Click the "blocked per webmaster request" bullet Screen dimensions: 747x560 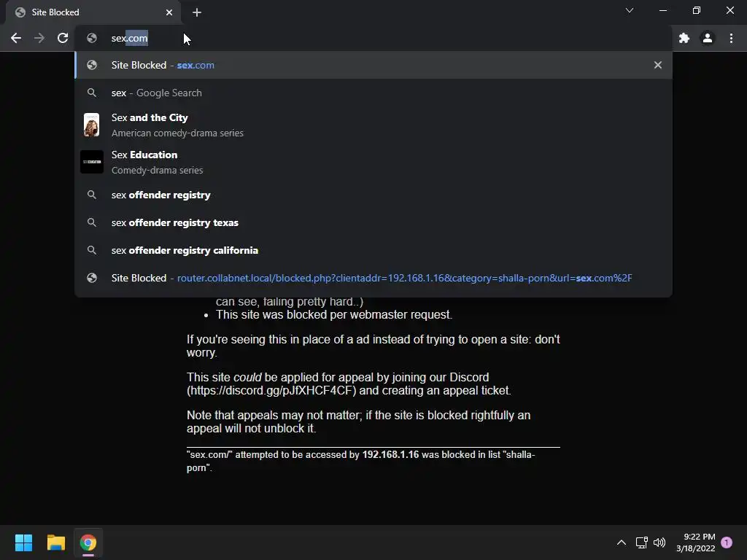point(334,315)
